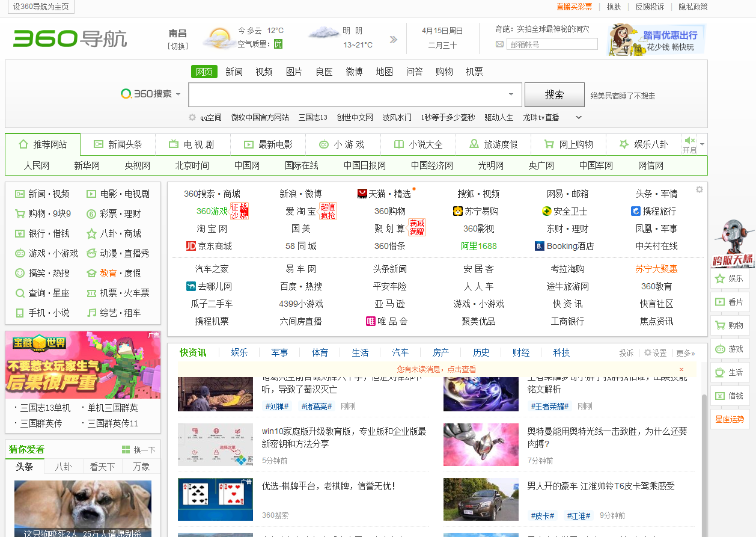Click the 换一下 refresh icon

[x=126, y=450]
